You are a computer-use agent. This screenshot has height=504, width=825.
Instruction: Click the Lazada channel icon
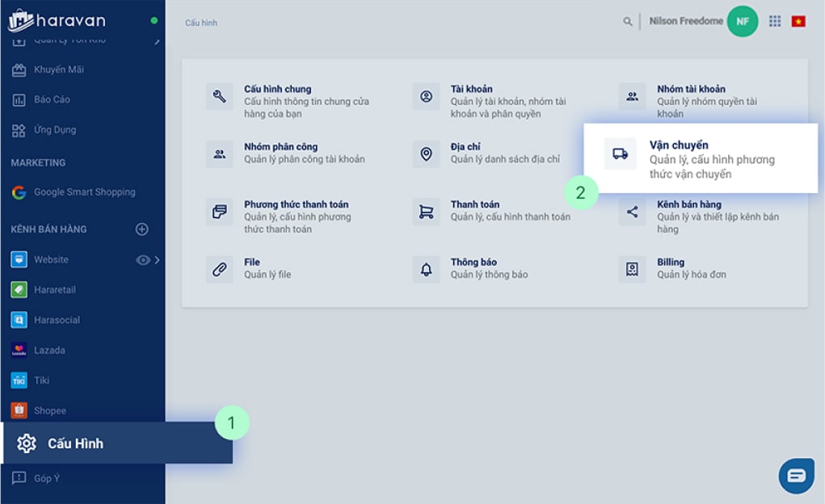point(19,350)
